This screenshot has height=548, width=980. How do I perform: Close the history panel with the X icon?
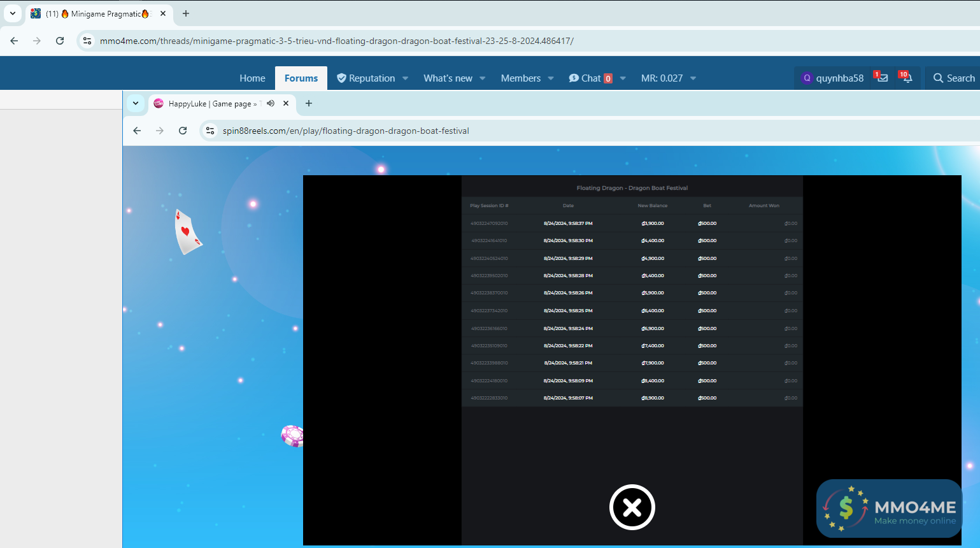[632, 507]
